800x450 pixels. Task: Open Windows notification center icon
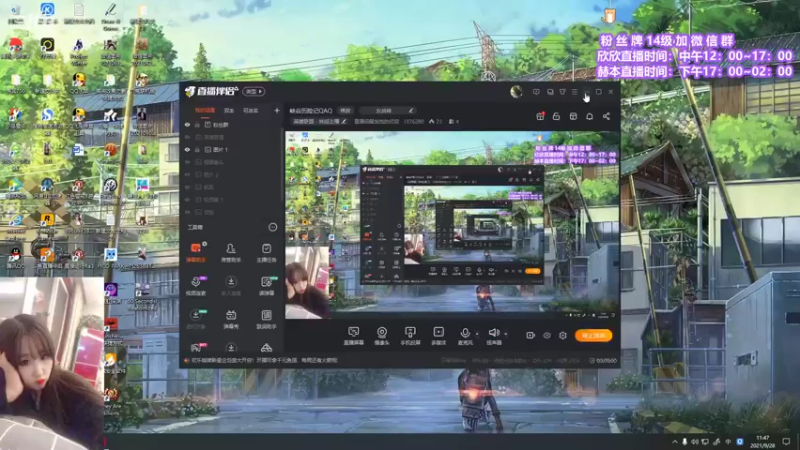(786, 441)
